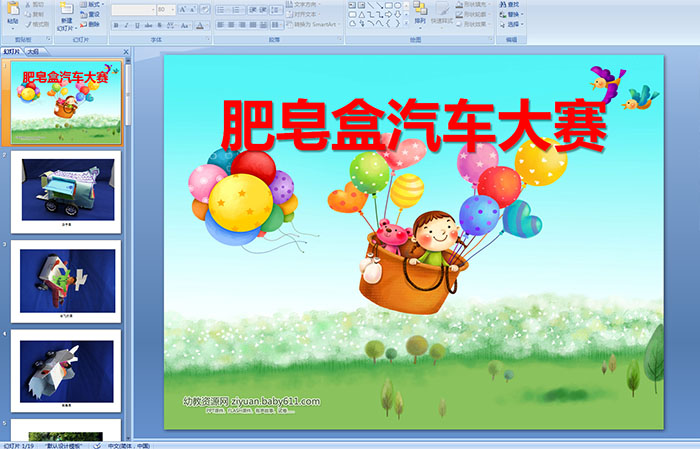
Task: Click the title text 肥皂盒汽车大赛 on slide
Action: pyautogui.click(x=414, y=126)
